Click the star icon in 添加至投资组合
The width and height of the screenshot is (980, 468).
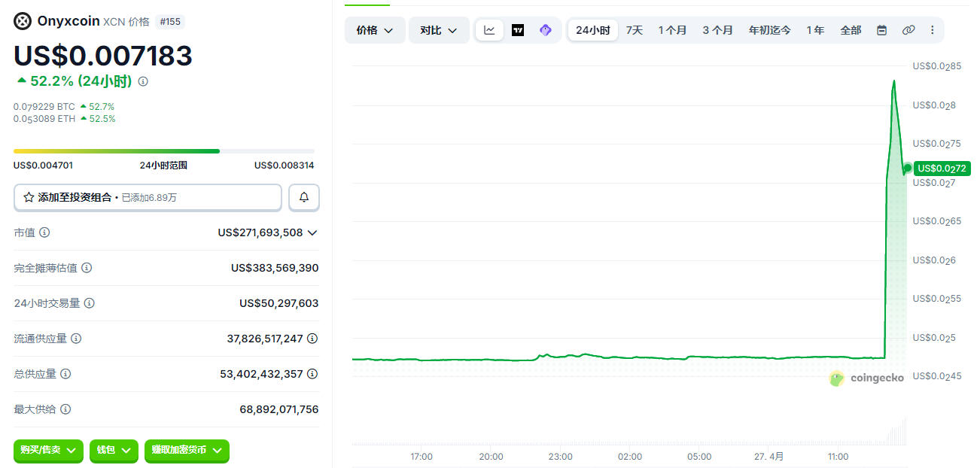click(29, 197)
